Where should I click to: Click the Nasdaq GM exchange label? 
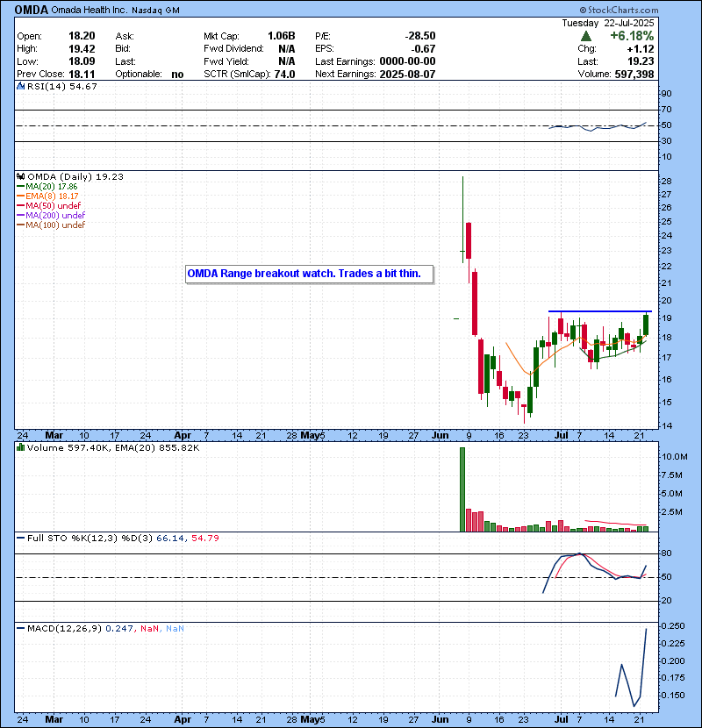click(x=155, y=11)
